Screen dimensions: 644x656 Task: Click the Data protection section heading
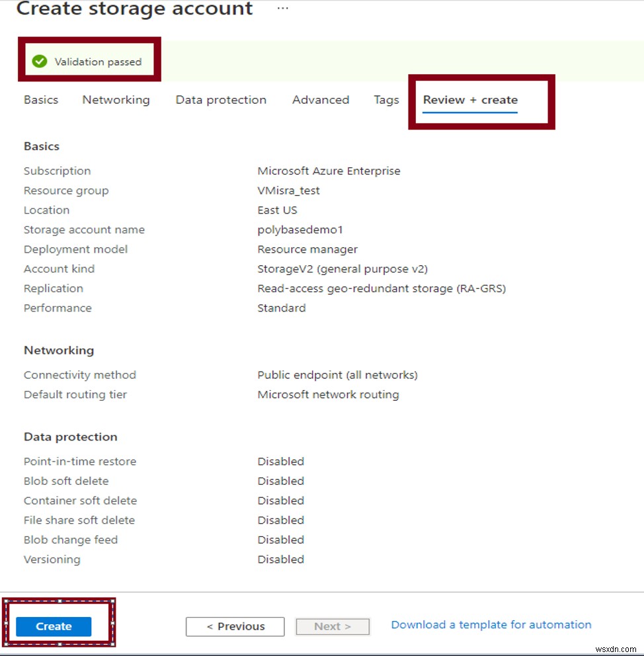click(x=70, y=436)
